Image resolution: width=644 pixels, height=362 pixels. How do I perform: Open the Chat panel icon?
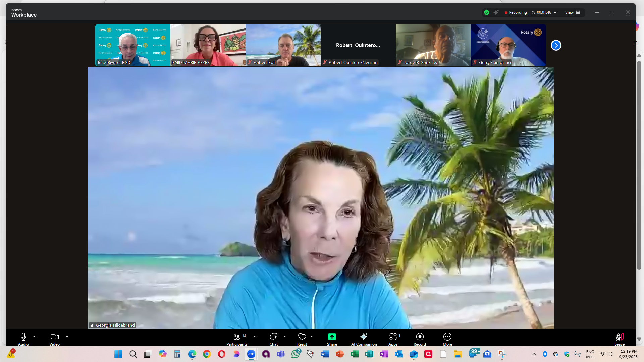coord(273,337)
